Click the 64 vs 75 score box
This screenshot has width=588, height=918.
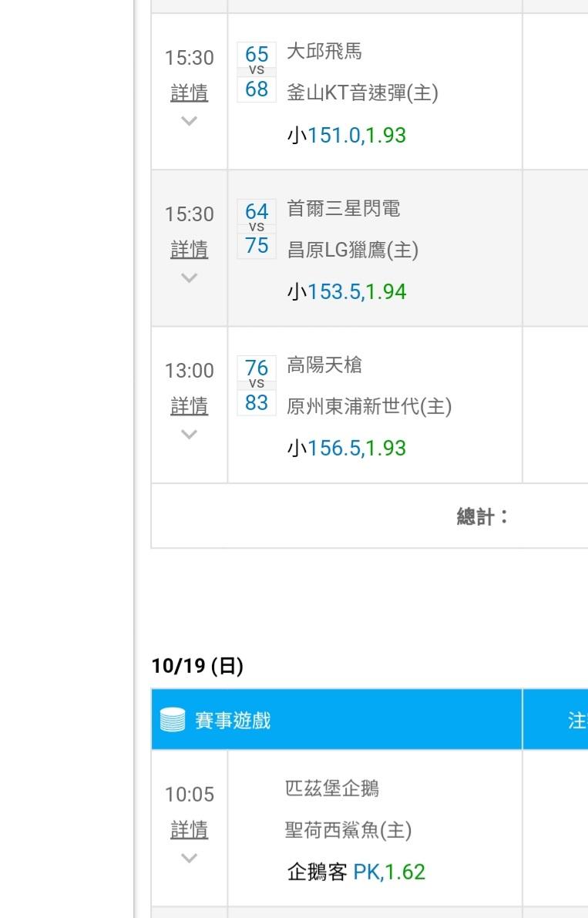pos(257,228)
